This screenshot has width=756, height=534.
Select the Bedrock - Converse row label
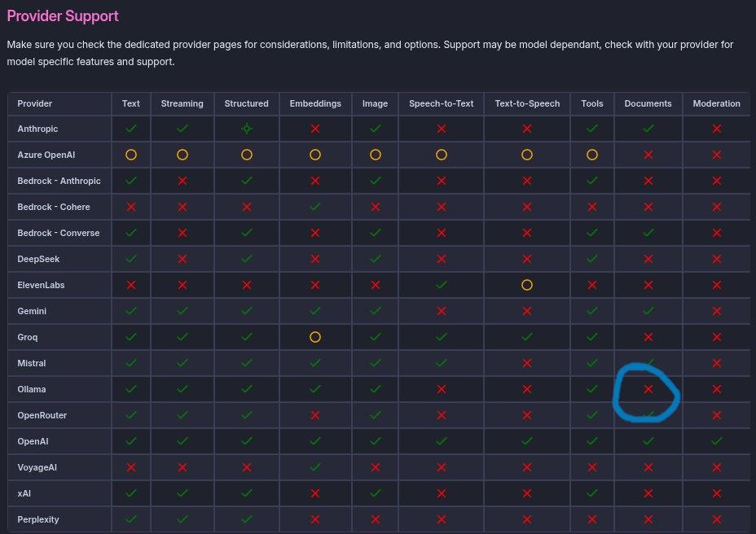click(x=59, y=233)
